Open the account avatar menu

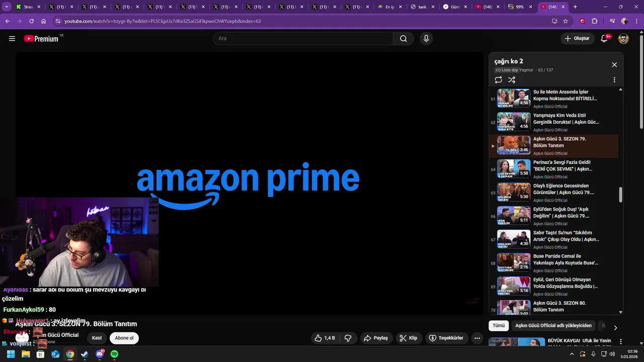tap(623, 39)
